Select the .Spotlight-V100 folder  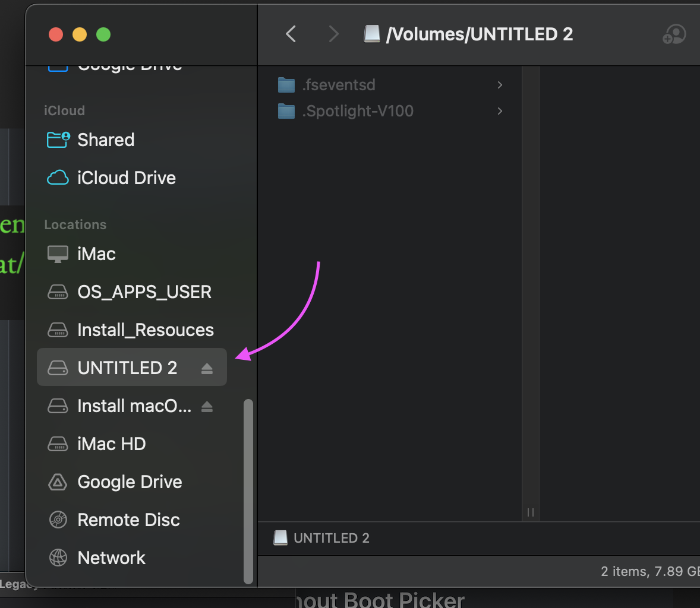pos(389,110)
